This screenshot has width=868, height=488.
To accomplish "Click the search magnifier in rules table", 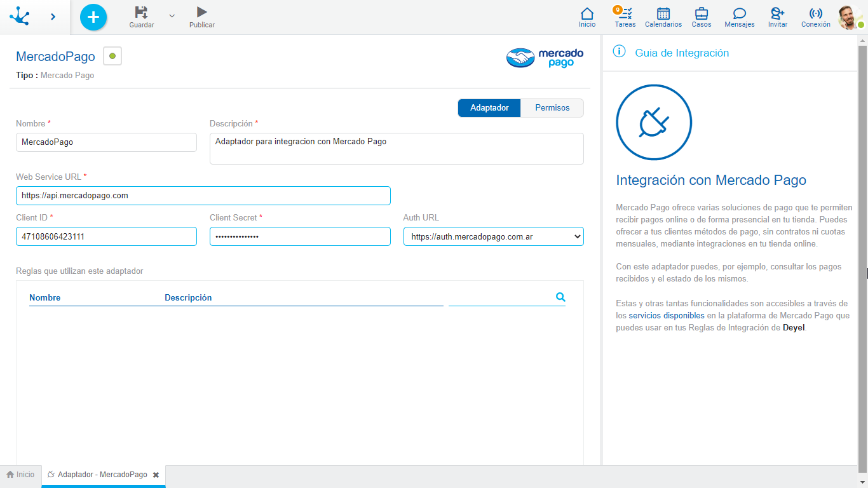I will coord(560,297).
